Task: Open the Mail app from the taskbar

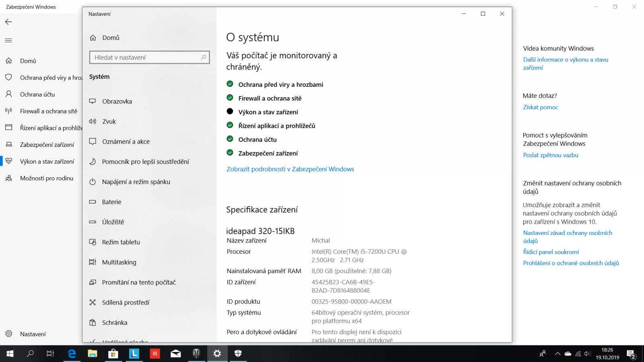Action: pos(175,354)
